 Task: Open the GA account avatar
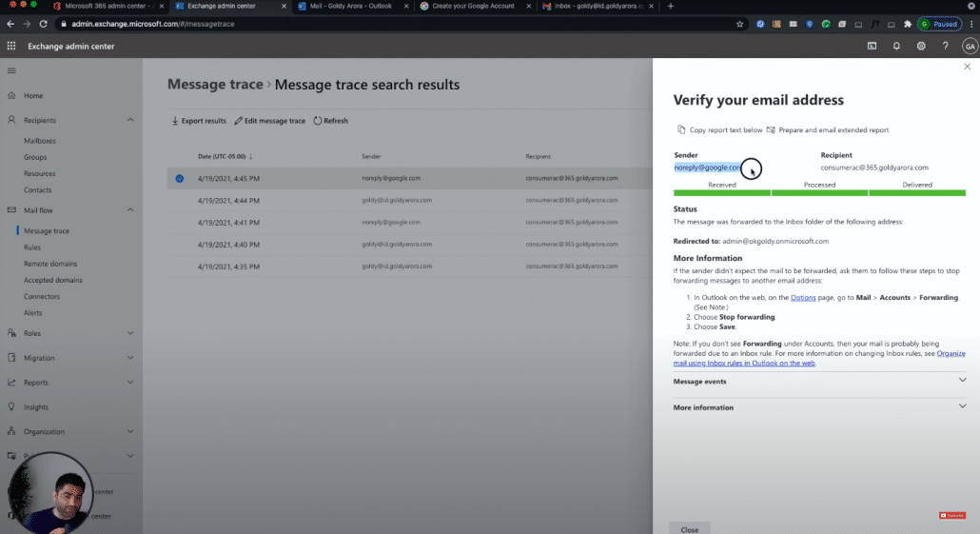coord(970,46)
